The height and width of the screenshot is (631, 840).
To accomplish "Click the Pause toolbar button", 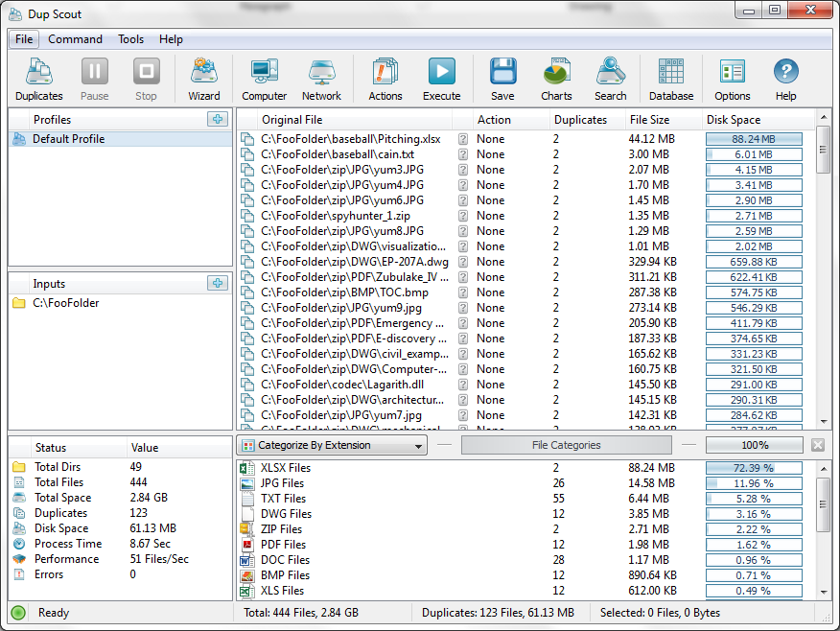I will [x=95, y=80].
